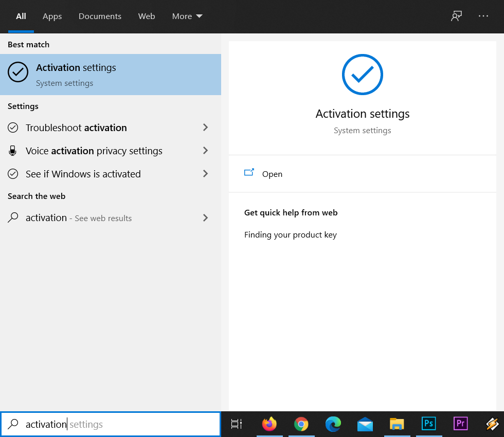
Task: Open the Mail app from taskbar
Action: [365, 424]
